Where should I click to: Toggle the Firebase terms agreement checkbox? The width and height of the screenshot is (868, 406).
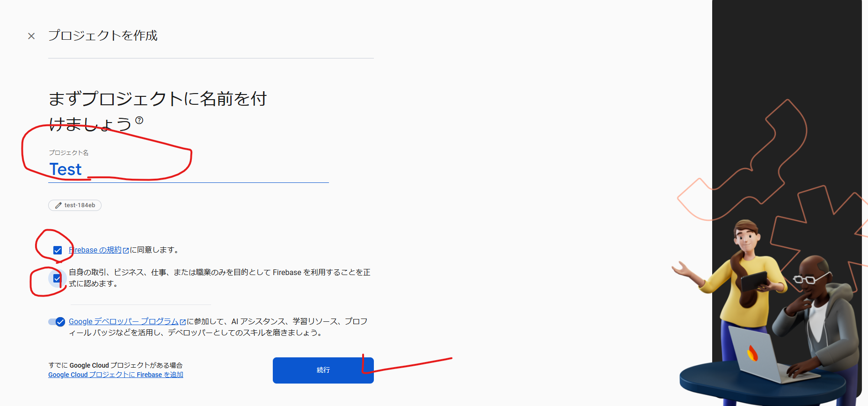click(58, 250)
